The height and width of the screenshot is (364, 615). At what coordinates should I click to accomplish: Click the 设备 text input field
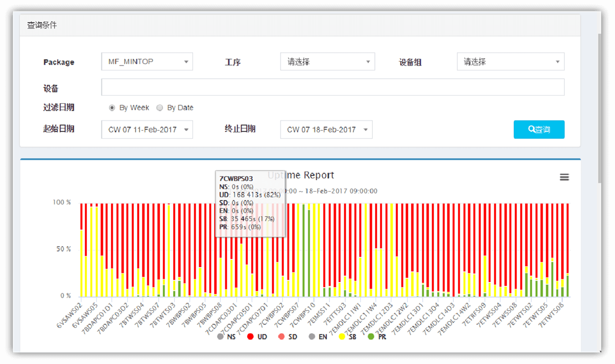coord(333,87)
